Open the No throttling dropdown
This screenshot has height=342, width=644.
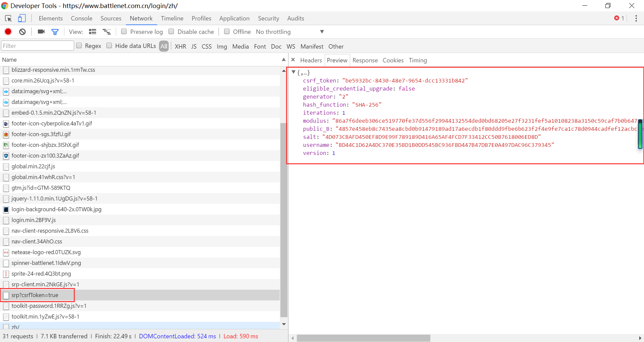tap(290, 32)
